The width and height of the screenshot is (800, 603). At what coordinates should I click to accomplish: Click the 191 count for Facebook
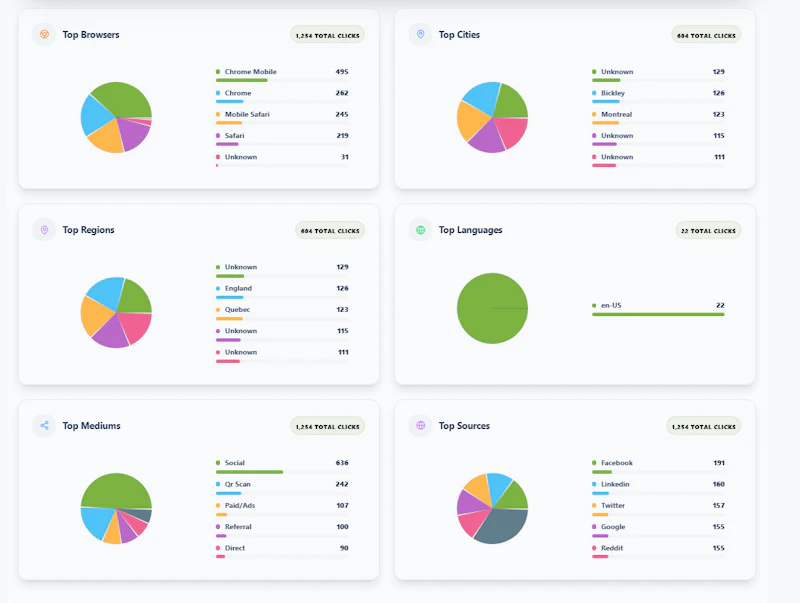pyautogui.click(x=719, y=463)
